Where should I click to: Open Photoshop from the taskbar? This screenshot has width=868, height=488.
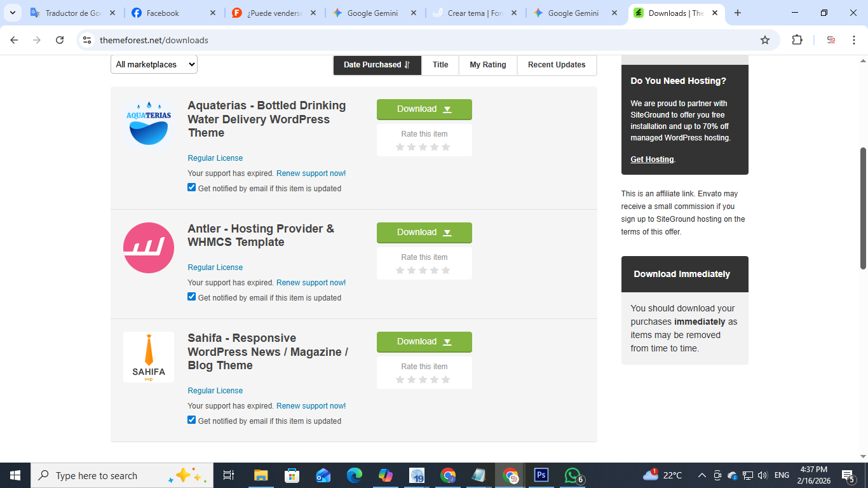541,475
